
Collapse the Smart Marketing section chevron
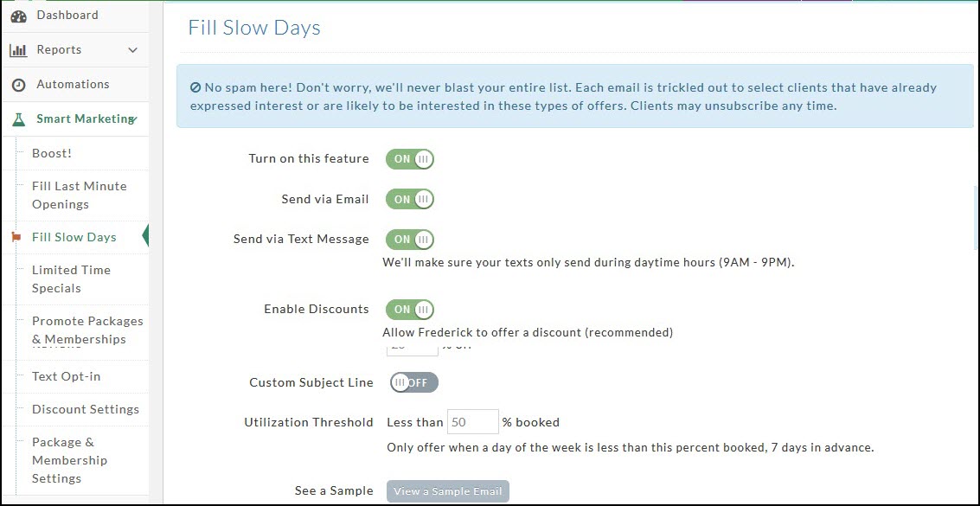[133, 119]
